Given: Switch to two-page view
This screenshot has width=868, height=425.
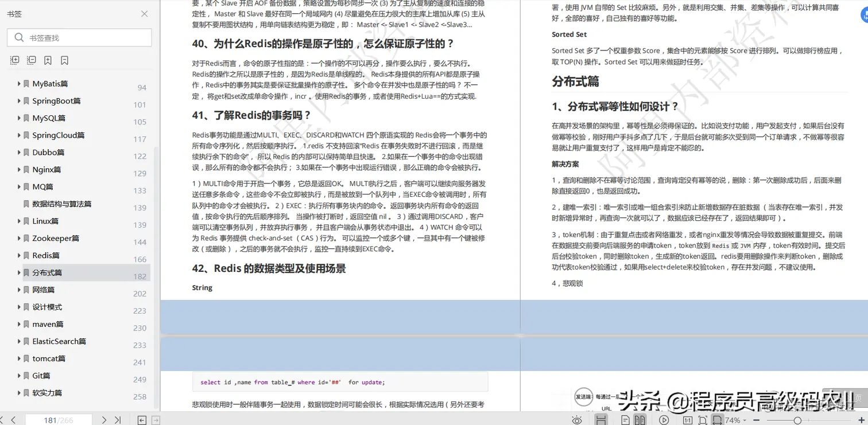Looking at the screenshot, I should pos(640,420).
